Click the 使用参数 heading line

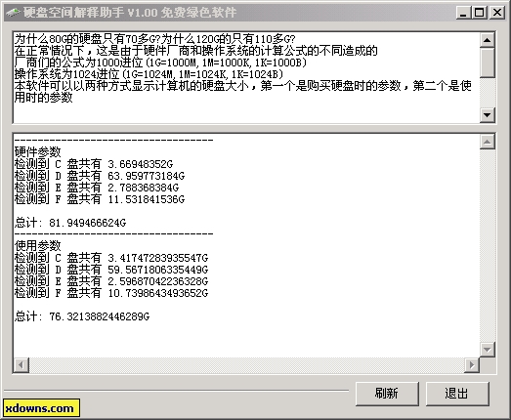click(38, 246)
